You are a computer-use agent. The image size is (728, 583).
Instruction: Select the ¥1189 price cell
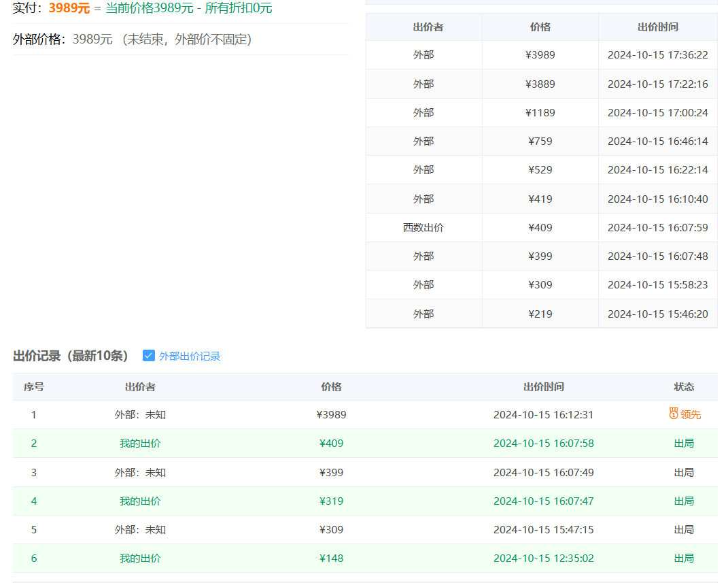540,113
